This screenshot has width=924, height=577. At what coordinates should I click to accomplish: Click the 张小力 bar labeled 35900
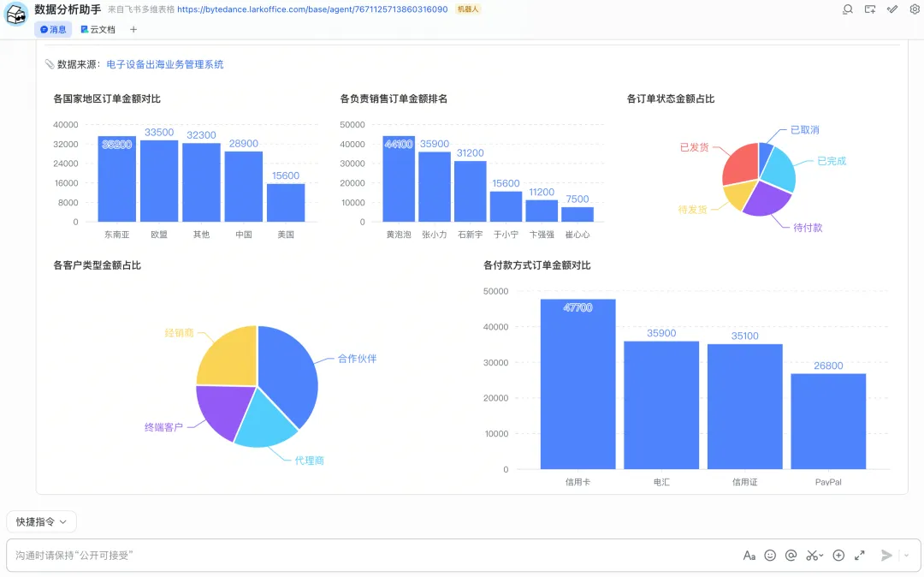(x=435, y=187)
